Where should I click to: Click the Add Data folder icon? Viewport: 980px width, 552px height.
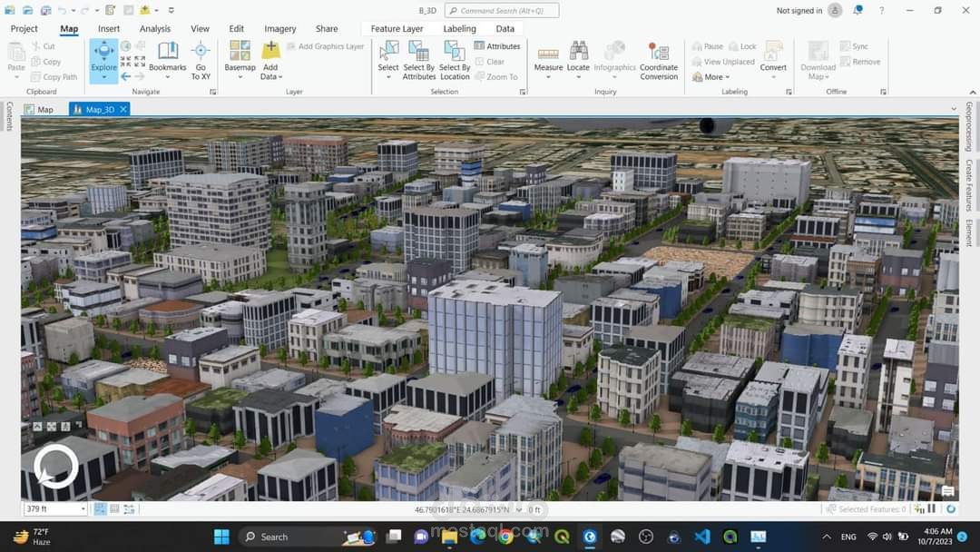(270, 51)
